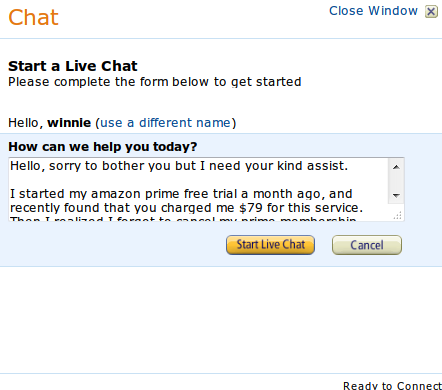Cancel the live chat form
Image resolution: width=442 pixels, height=390 pixels.
point(367,245)
